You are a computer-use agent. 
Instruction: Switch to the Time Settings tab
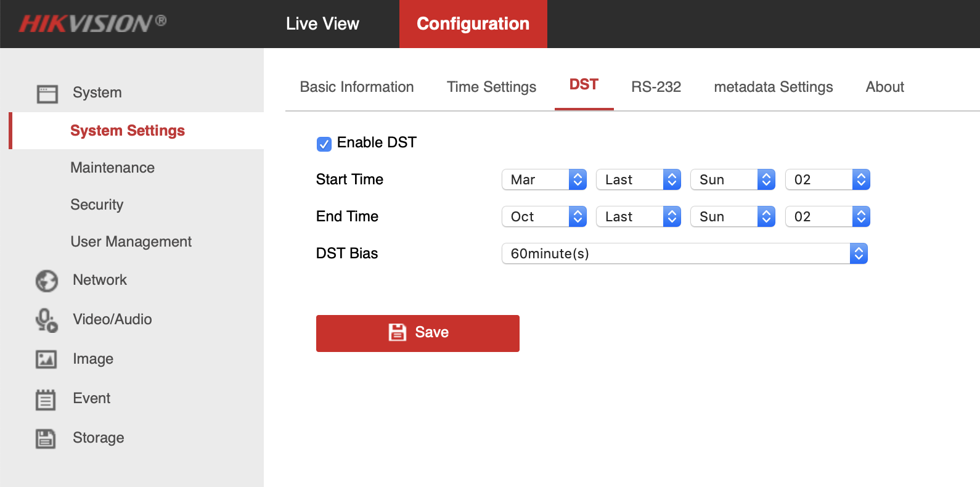tap(491, 87)
